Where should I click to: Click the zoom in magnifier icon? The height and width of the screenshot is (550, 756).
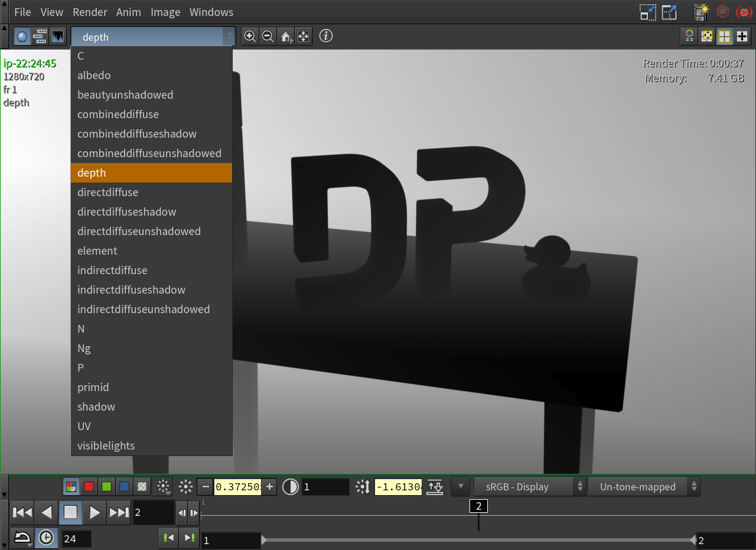tap(250, 37)
